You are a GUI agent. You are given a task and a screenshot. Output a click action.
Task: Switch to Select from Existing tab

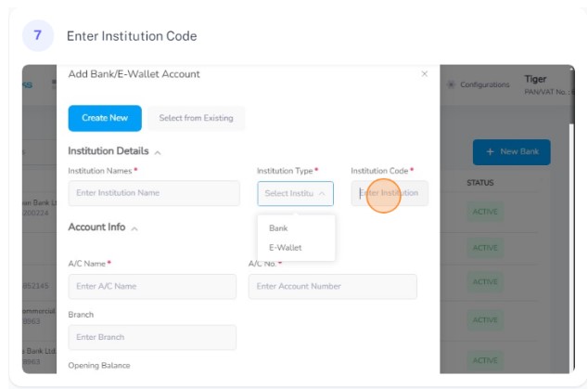(196, 118)
